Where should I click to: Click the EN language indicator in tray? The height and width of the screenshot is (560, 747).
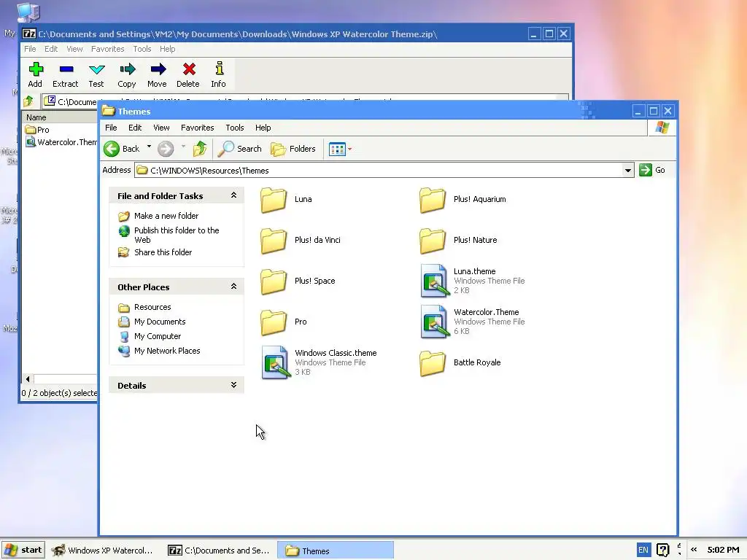tap(643, 550)
